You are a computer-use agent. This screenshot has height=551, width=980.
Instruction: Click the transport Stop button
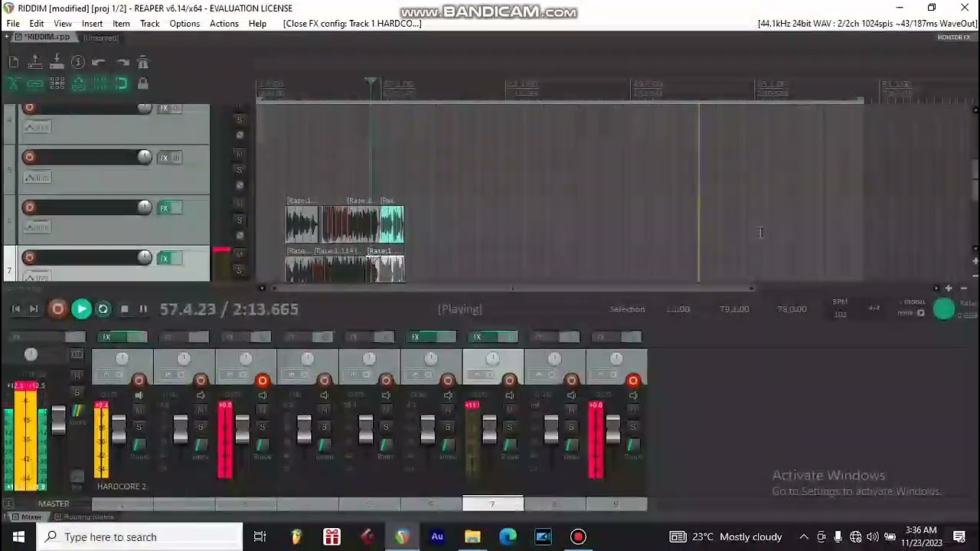(x=125, y=309)
